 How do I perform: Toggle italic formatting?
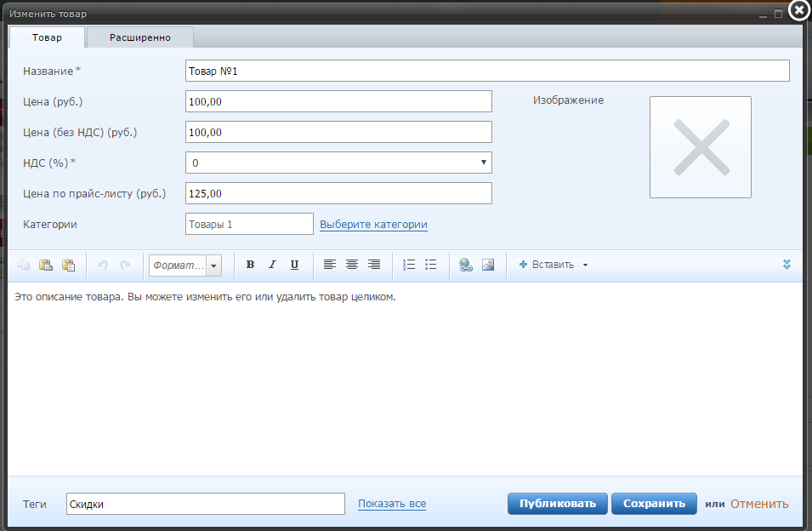272,265
